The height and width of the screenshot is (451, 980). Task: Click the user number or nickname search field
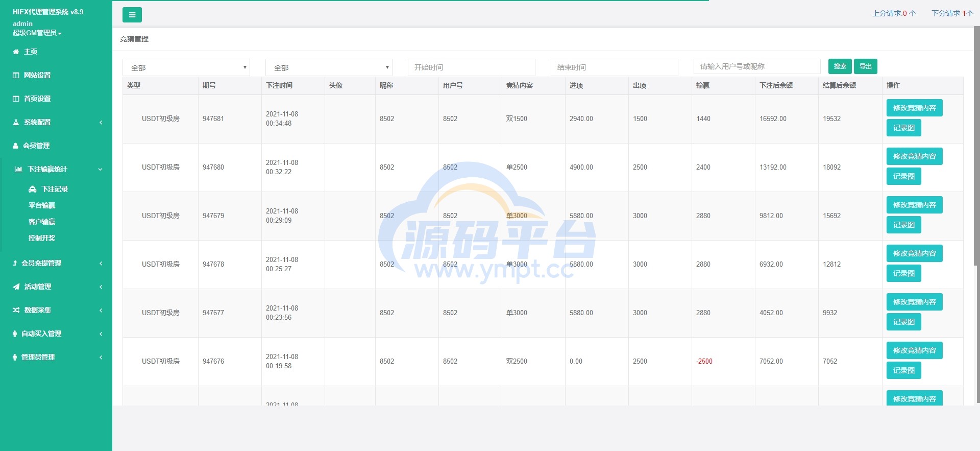point(757,66)
